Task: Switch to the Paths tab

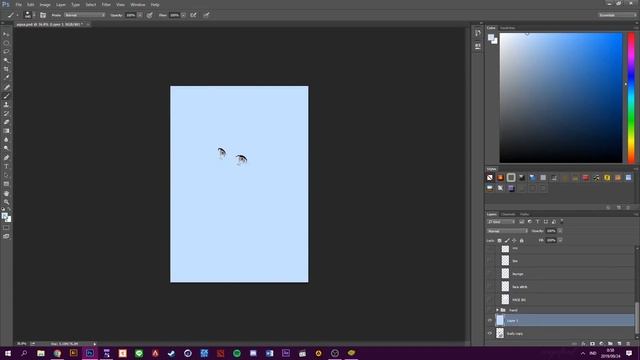Action: [524, 214]
